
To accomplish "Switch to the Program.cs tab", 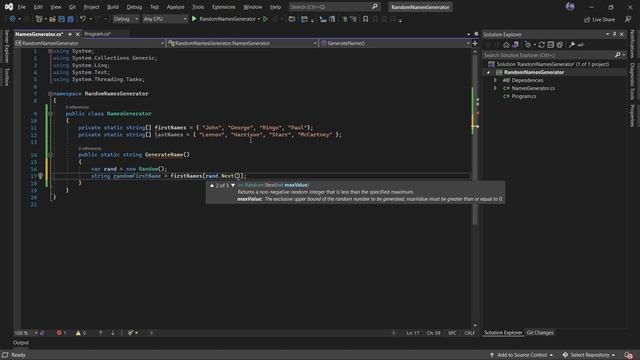I will (97, 34).
